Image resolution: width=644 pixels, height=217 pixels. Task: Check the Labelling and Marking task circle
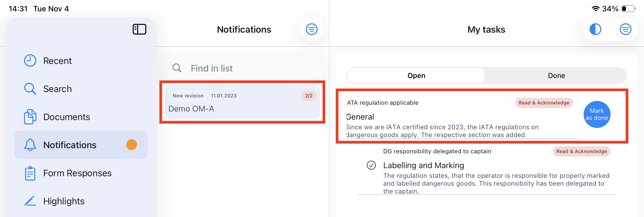(371, 165)
